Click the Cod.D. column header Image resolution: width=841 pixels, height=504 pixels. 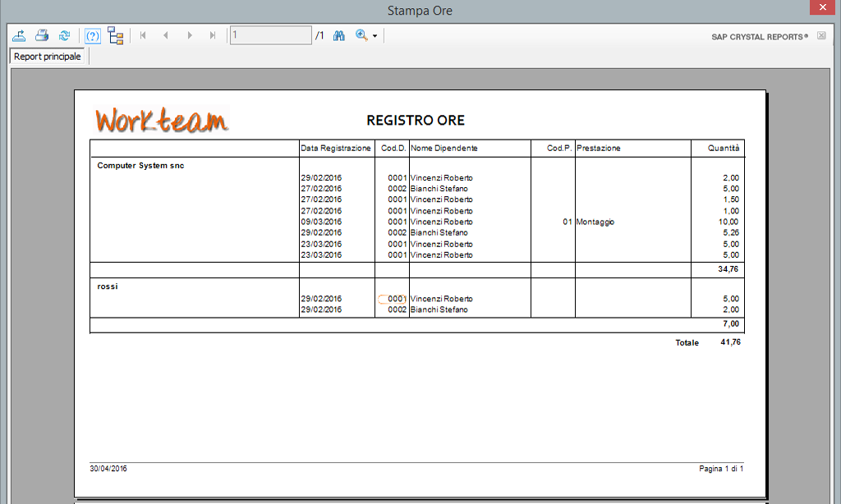point(393,148)
